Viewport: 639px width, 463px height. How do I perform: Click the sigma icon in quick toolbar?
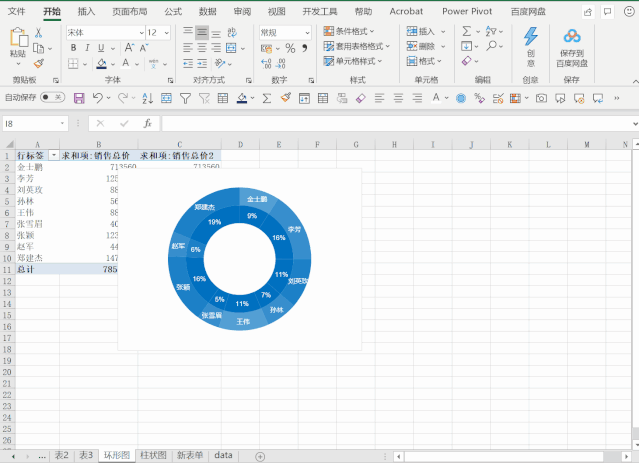(x=267, y=98)
